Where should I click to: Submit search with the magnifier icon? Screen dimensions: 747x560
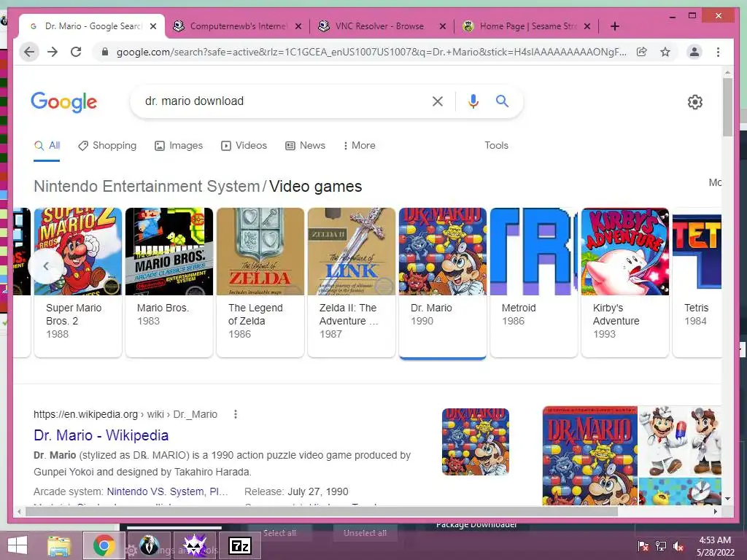coord(502,101)
